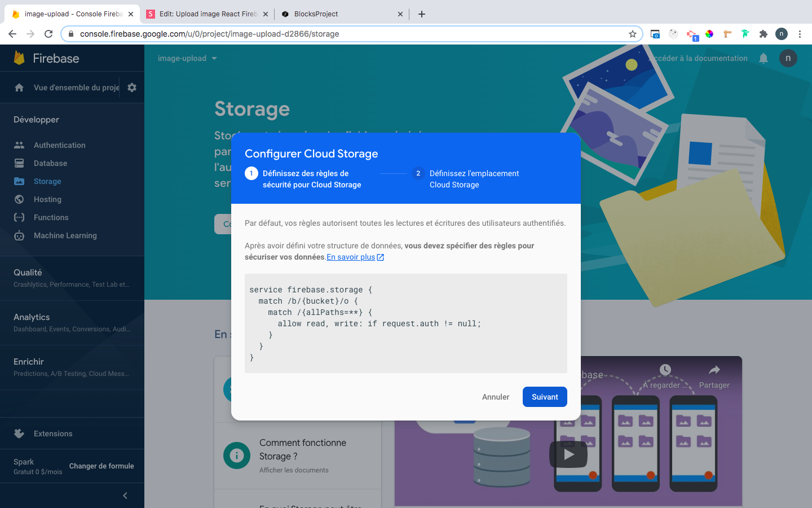The image size is (812, 508).
Task: Click the À regarder clock icon
Action: point(665,370)
